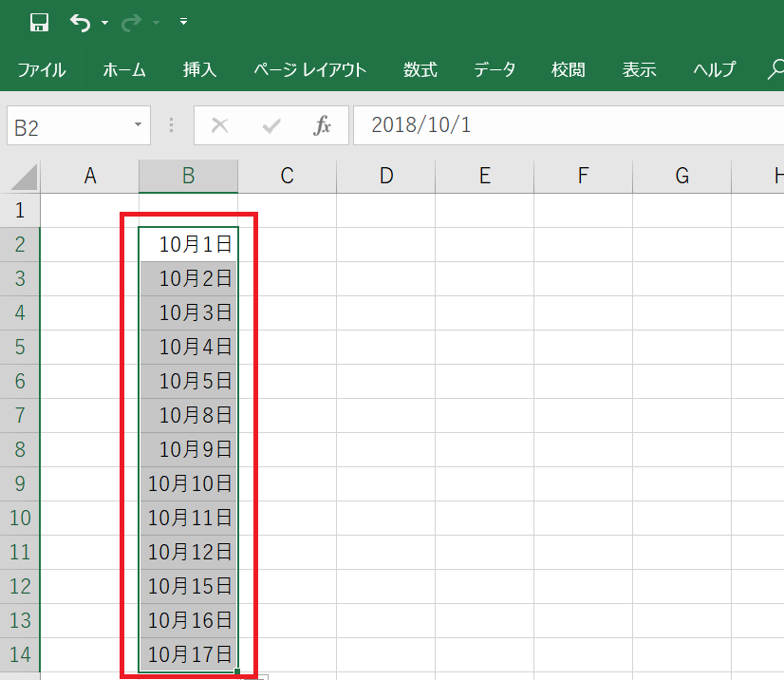Open the 数式 ribbon tab

click(x=420, y=69)
